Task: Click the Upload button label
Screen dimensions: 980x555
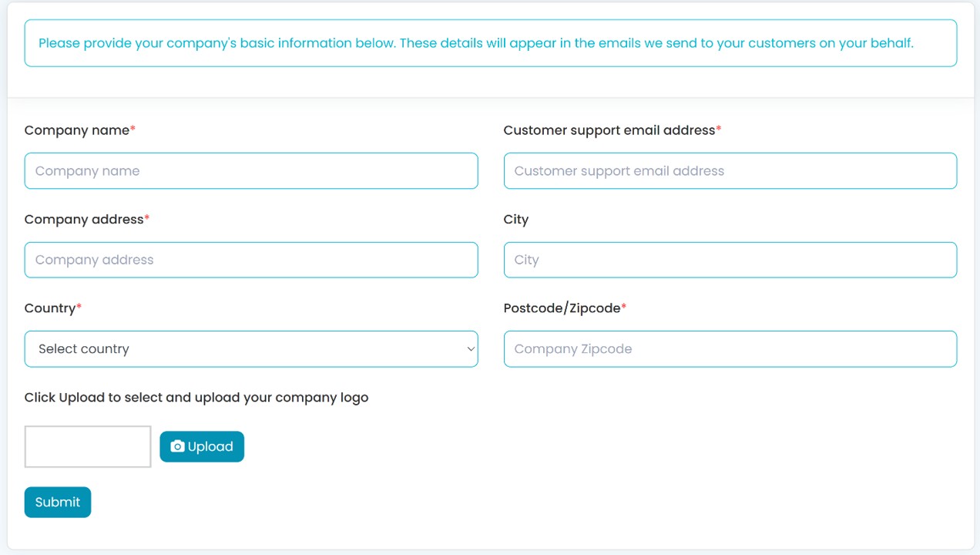Action: tap(210, 447)
